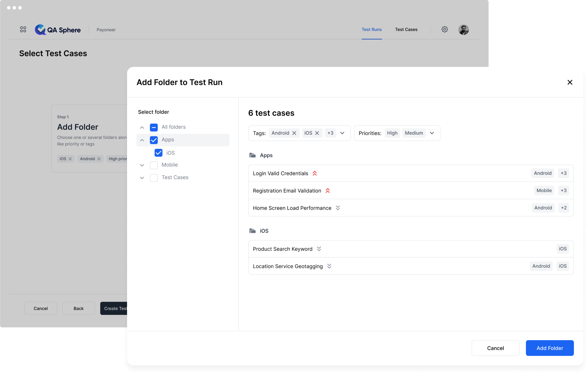Go to the Test Runs tab
Image resolution: width=588 pixels, height=374 pixels.
371,30
